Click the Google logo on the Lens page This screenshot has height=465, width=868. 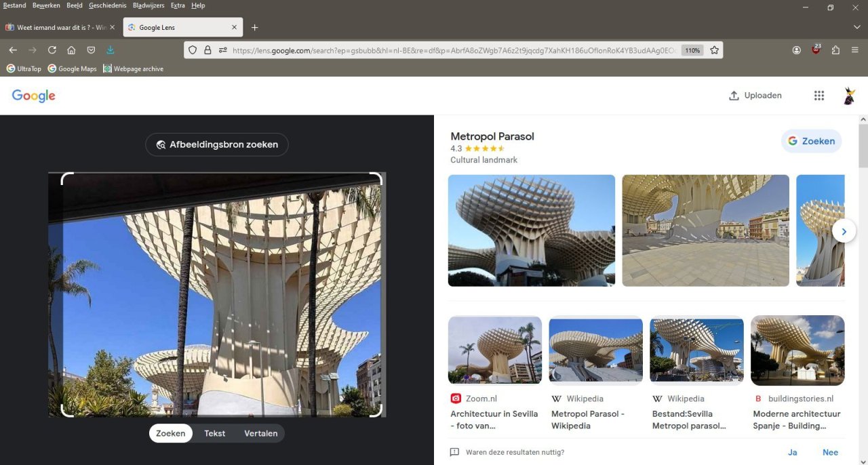pos(33,95)
